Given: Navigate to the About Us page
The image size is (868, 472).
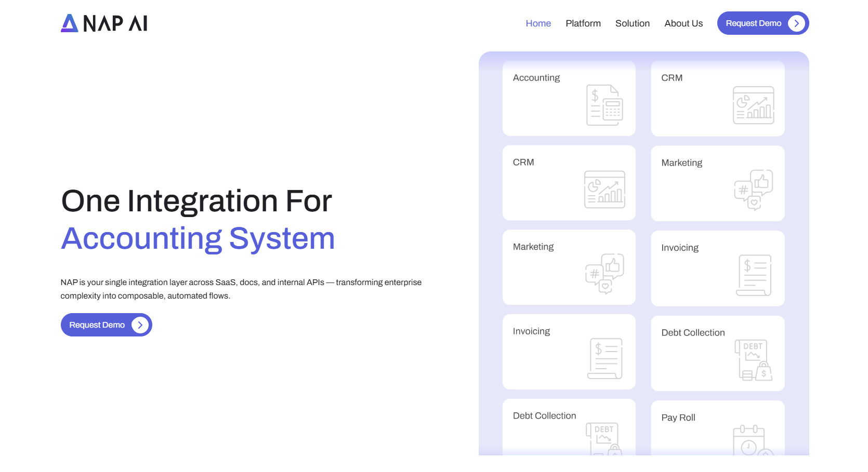Looking at the screenshot, I should [x=683, y=23].
